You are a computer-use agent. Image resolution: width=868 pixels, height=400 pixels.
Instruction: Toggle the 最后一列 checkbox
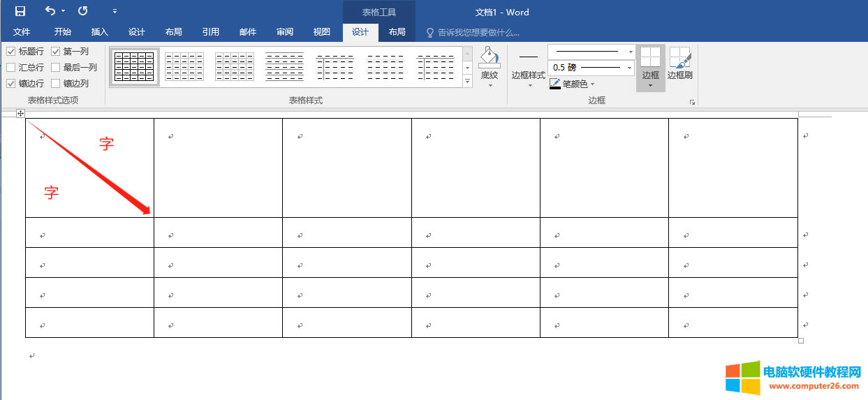56,68
